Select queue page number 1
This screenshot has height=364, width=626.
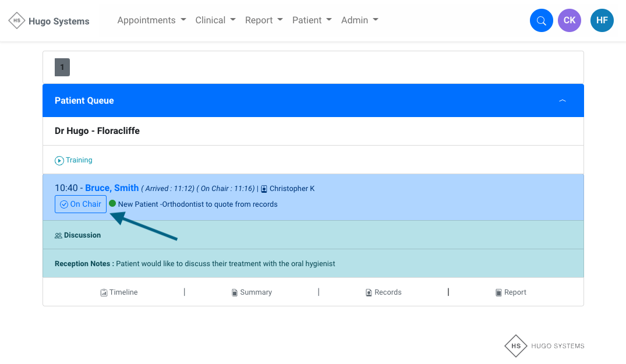62,67
